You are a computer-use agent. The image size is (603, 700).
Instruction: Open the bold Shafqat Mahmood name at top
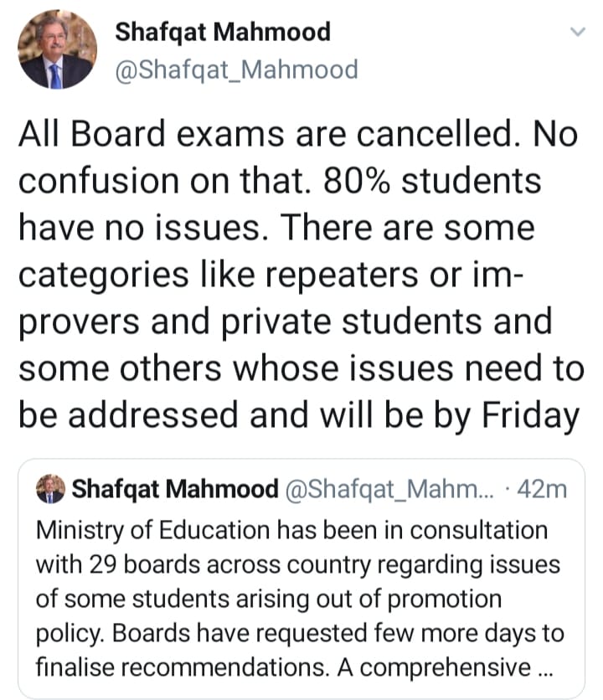coord(223,32)
